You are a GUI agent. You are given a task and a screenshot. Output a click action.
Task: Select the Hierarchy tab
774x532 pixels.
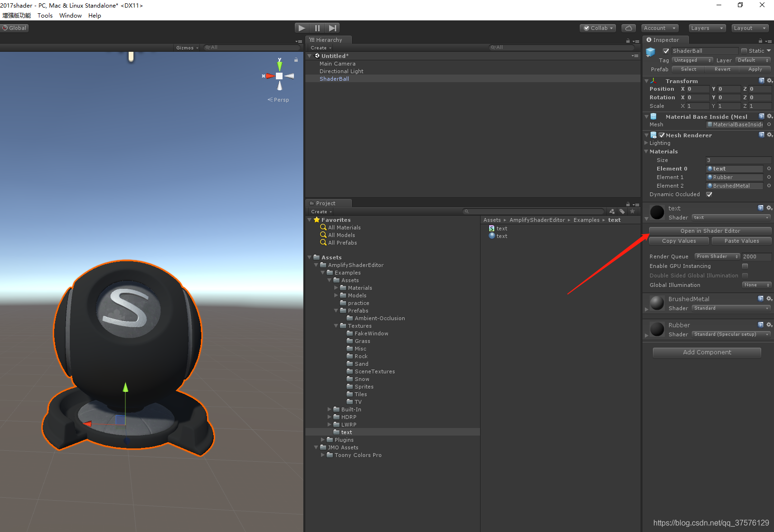329,40
